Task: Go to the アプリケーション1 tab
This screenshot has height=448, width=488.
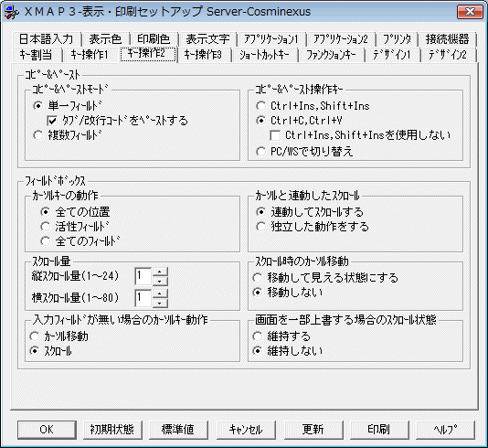Action: pos(271,39)
